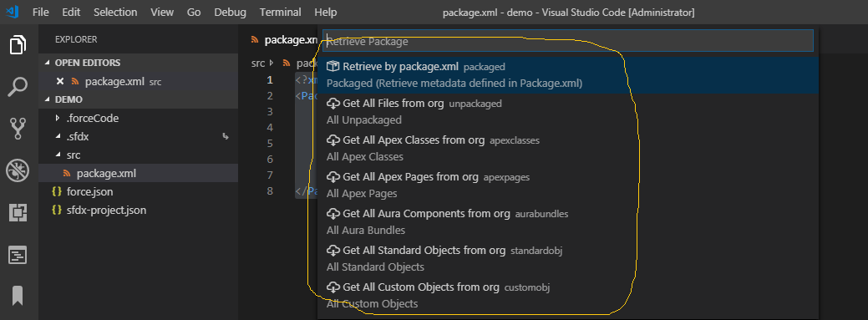Open the Debug bug icon
Viewport: 868px width, 320px height.
click(18, 170)
